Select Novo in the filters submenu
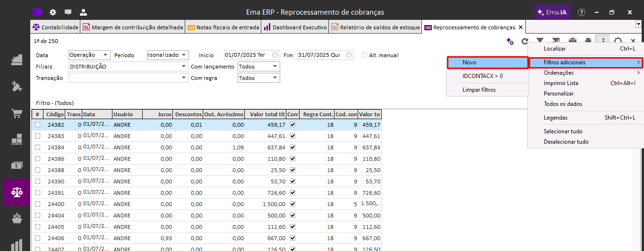 click(487, 62)
